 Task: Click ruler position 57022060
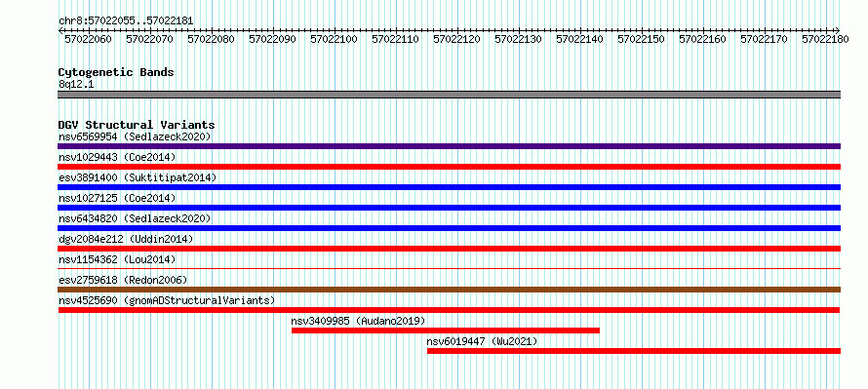[88, 39]
